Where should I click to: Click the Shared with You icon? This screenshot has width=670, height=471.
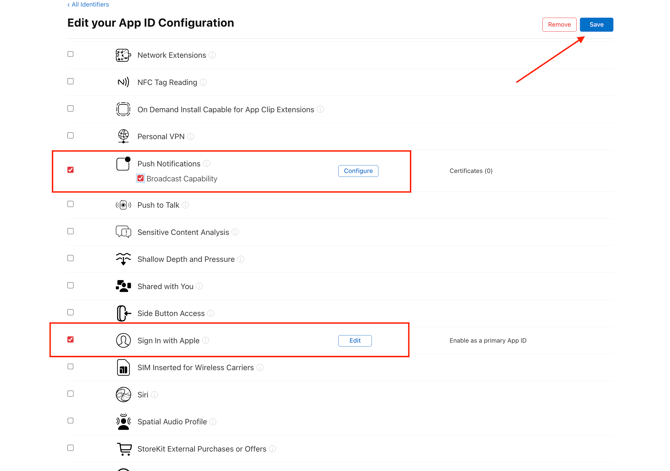pos(123,286)
